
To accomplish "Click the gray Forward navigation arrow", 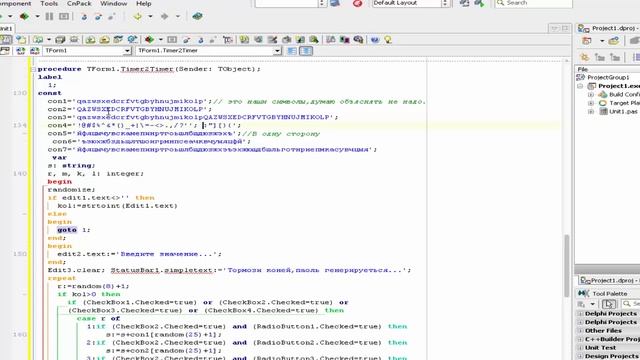I will pos(164,16).
